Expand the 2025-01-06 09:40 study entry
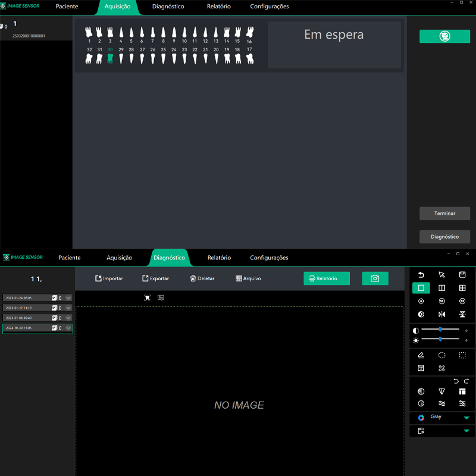This screenshot has height=476, width=476. [x=68, y=318]
